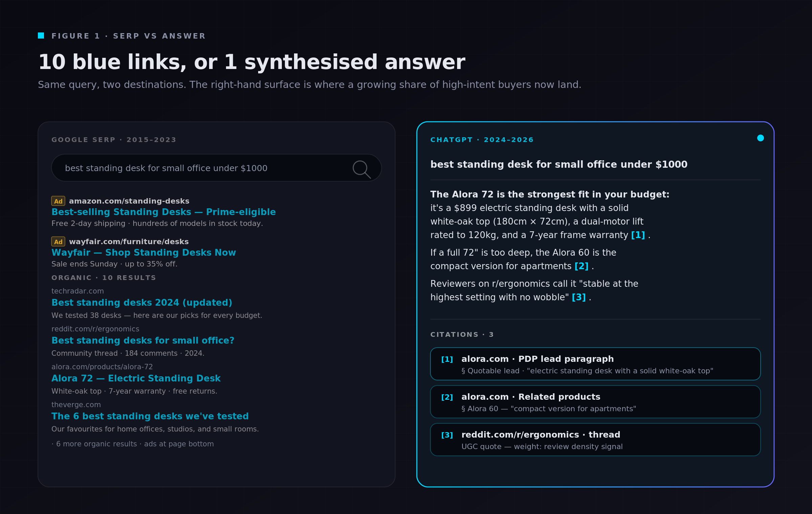The height and width of the screenshot is (514, 812).
Task: Click theverge.com source label
Action: (x=76, y=405)
